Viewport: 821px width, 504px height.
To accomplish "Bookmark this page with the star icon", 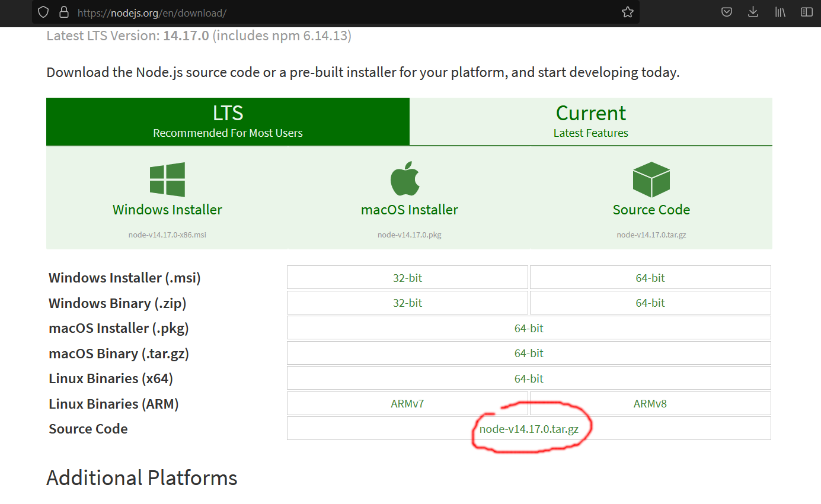I will (x=628, y=12).
